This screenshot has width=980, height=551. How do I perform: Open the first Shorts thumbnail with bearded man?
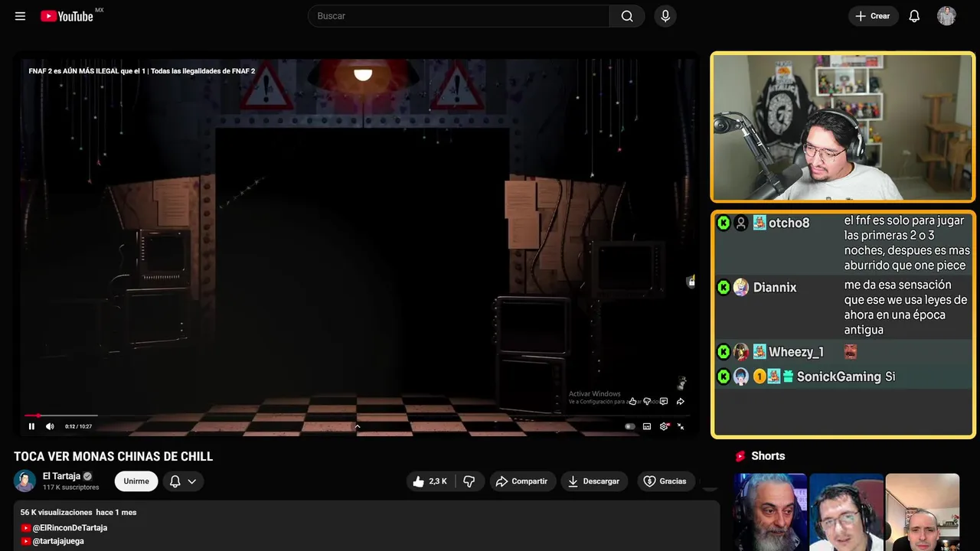pos(770,512)
